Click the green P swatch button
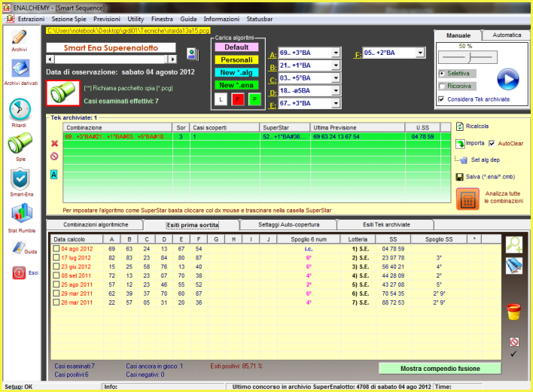 click(254, 99)
